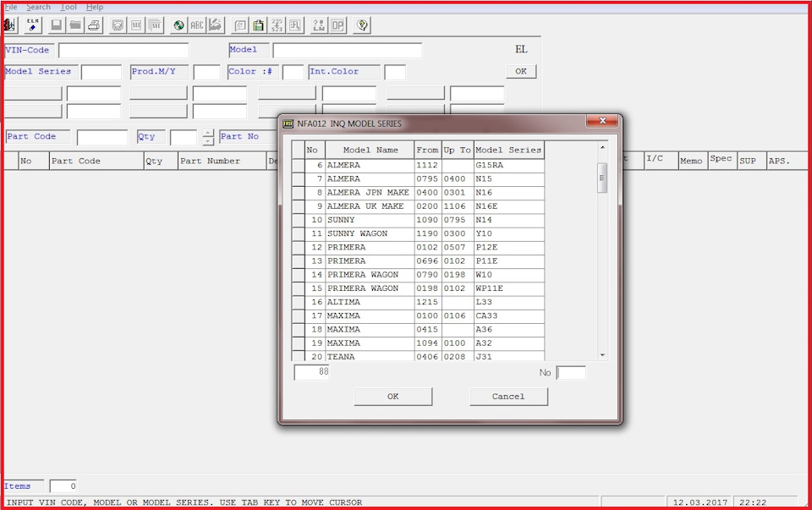The height and width of the screenshot is (510, 812).
Task: Focus the VIN-Code input field
Action: click(123, 50)
